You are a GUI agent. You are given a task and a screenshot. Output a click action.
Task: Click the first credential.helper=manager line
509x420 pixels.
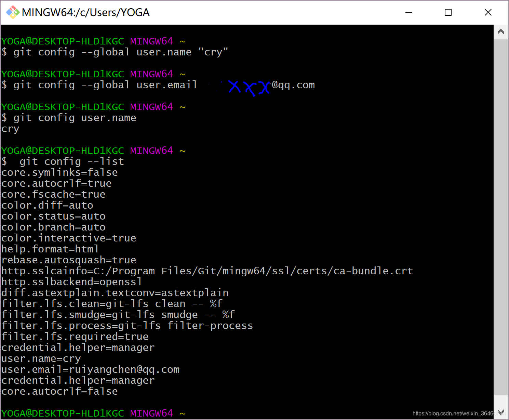point(78,348)
